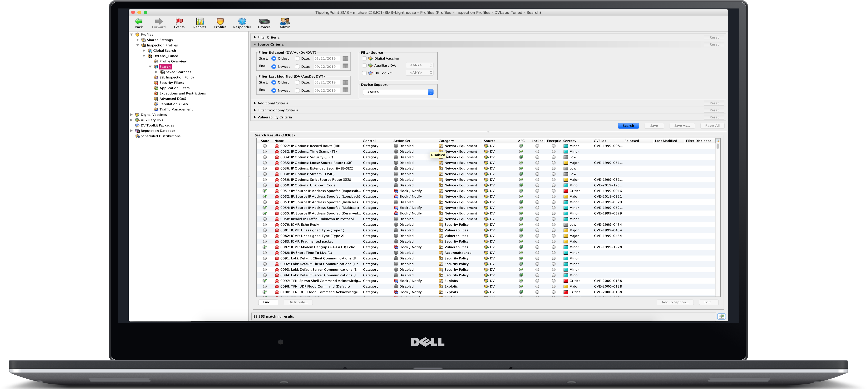Select Newest for Filter Last Modified End
Screen dimensions: 868x389
(274, 90)
